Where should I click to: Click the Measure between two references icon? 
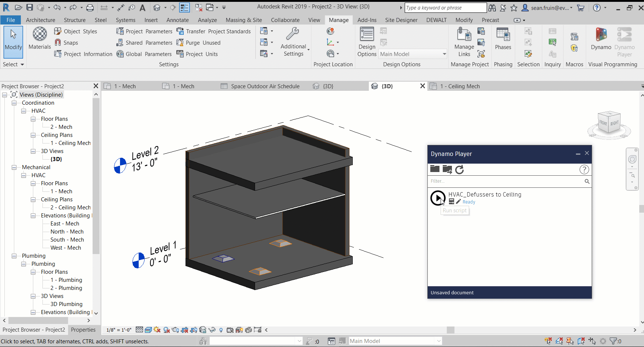[104, 7]
